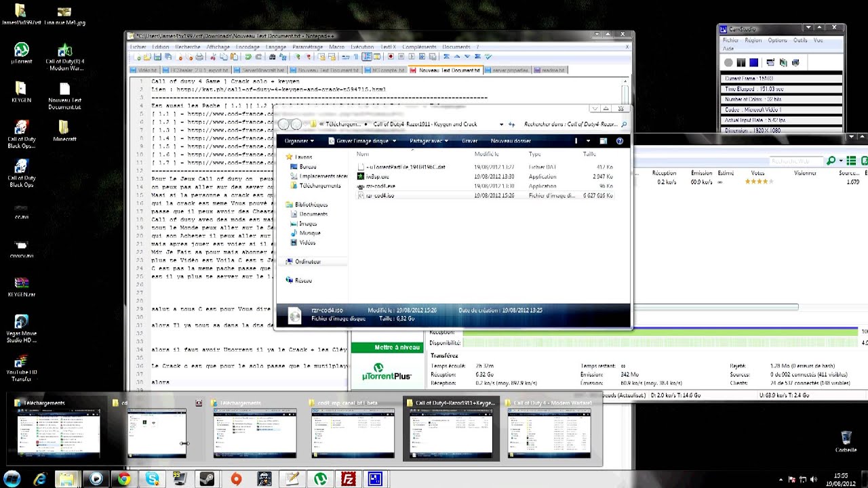Select the KEYGEN.rar desktop icon
868x488 pixels.
pos(22,286)
